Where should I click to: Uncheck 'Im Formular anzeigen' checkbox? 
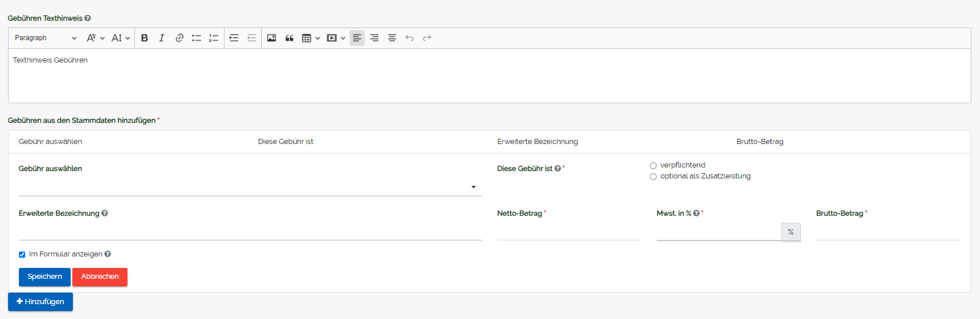(22, 255)
